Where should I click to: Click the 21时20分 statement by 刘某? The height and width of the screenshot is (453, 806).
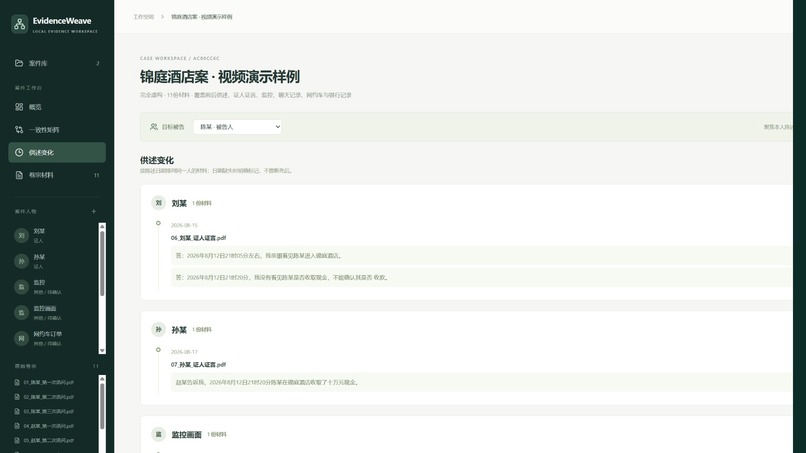coord(481,278)
